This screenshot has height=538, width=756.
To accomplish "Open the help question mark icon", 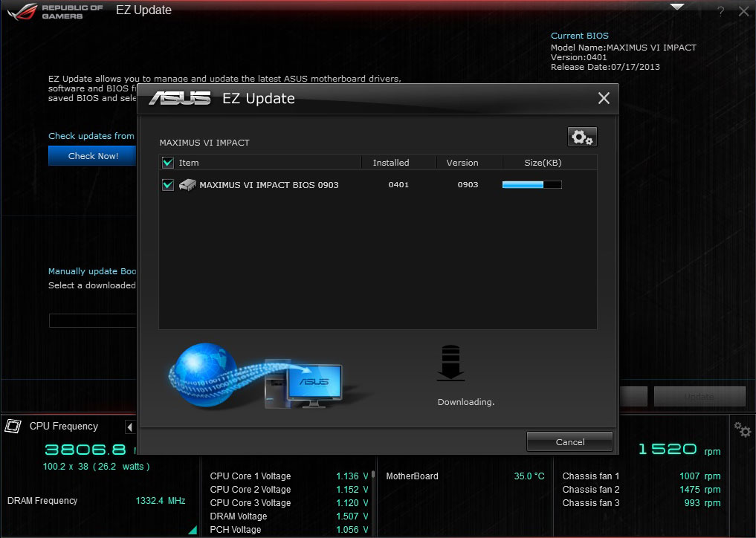I will [720, 12].
